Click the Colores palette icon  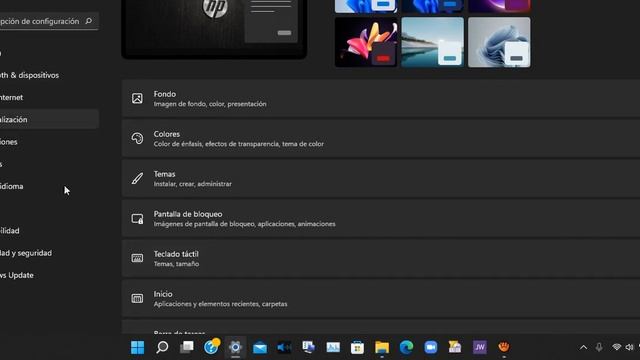pos(137,138)
